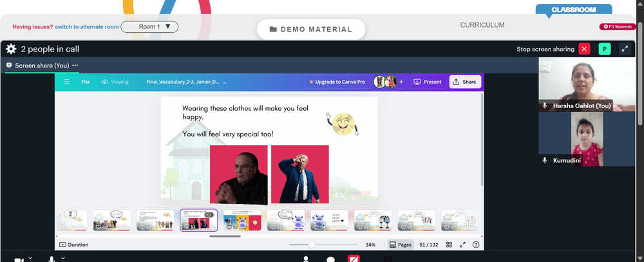Stop screen sharing with red X

[x=584, y=49]
